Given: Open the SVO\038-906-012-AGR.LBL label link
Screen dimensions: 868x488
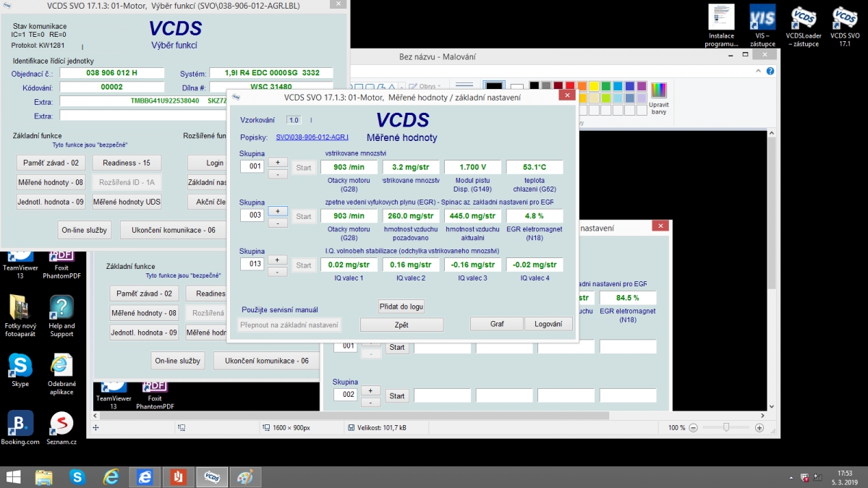Looking at the screenshot, I should pyautogui.click(x=312, y=137).
